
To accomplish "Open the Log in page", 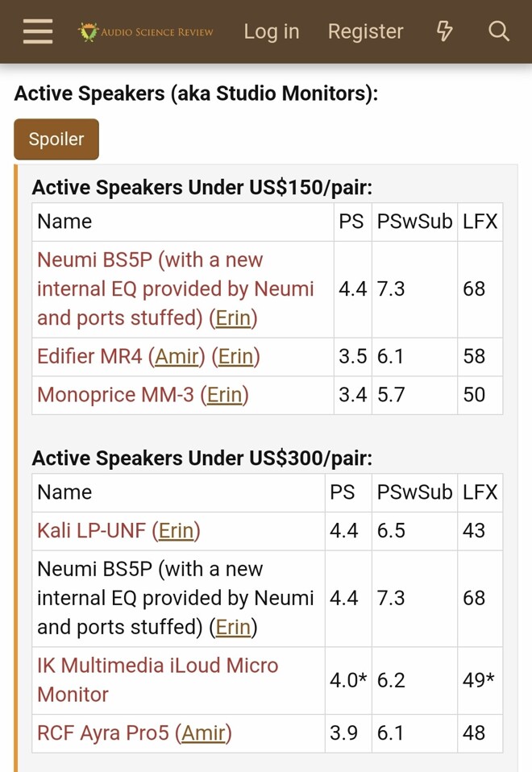I will (272, 31).
